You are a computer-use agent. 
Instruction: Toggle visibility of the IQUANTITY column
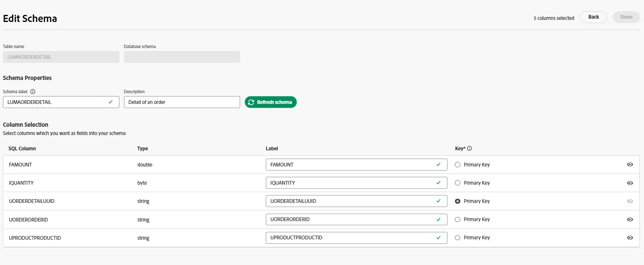tap(630, 183)
